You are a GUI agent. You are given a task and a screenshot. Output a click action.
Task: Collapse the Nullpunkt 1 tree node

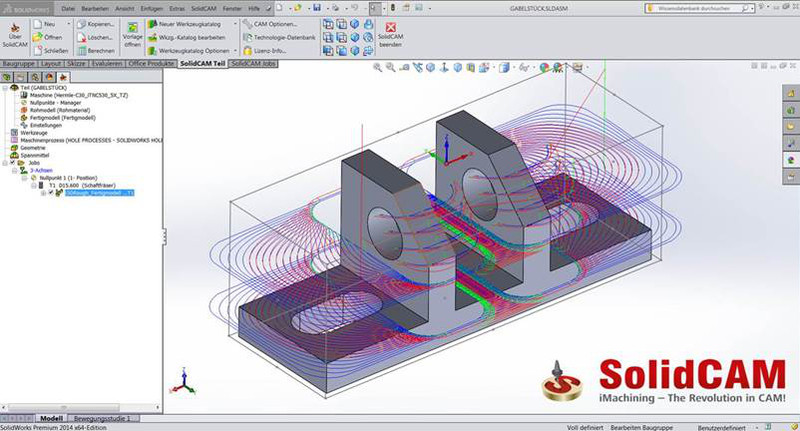[x=24, y=178]
